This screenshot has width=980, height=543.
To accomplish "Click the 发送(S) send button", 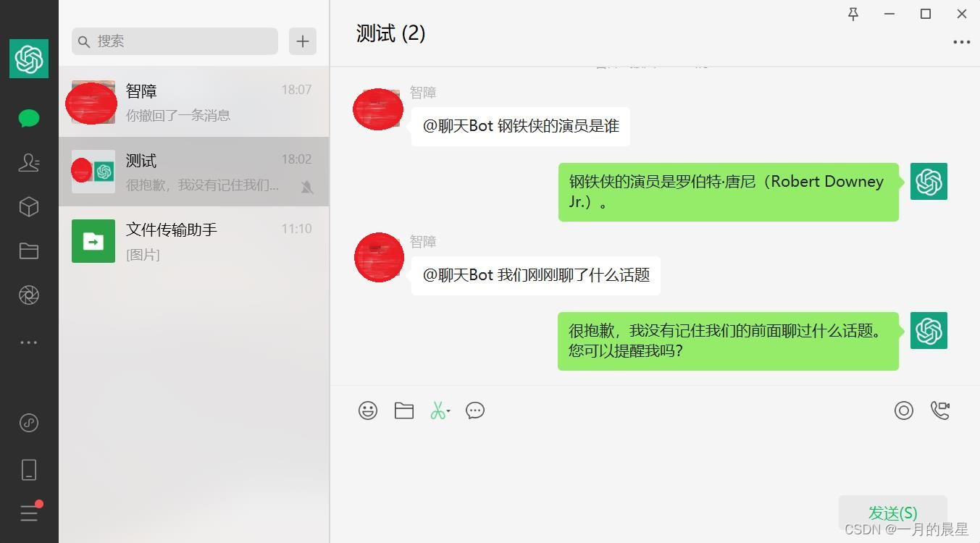I will point(892,513).
